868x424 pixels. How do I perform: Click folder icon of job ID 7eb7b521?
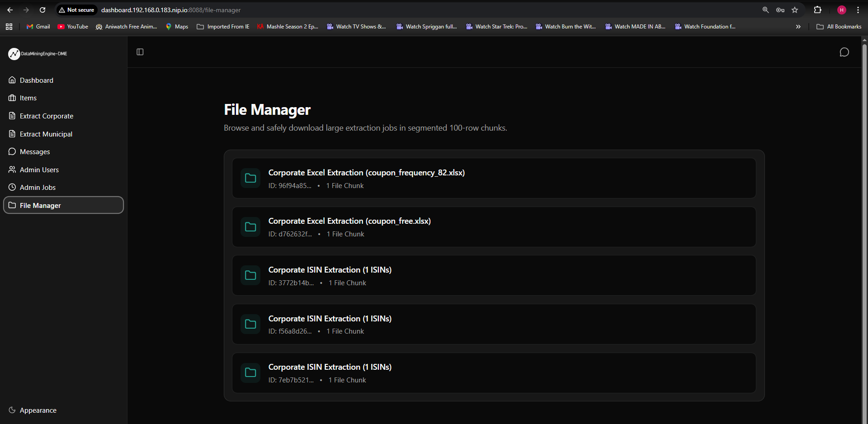coord(250,372)
